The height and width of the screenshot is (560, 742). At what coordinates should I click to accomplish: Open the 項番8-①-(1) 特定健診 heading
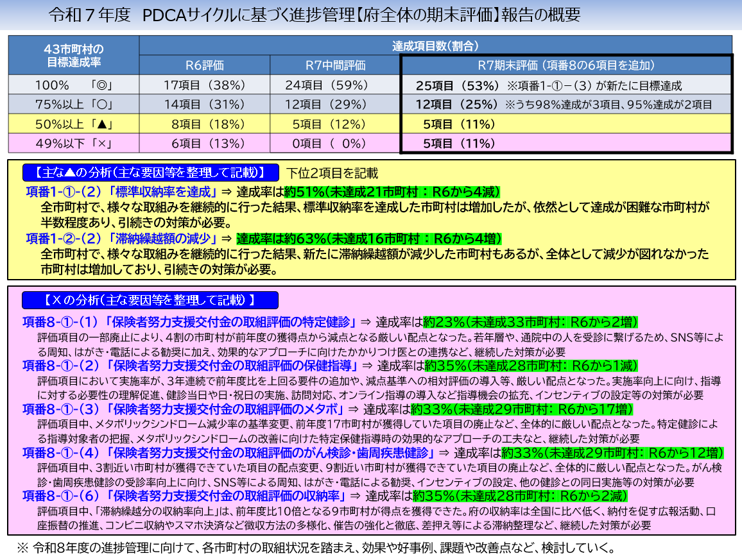click(x=189, y=322)
